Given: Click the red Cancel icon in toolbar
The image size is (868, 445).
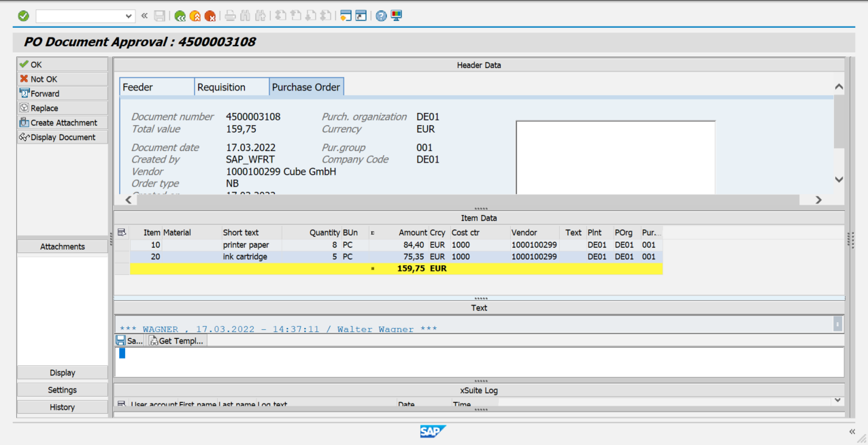Looking at the screenshot, I should [210, 16].
